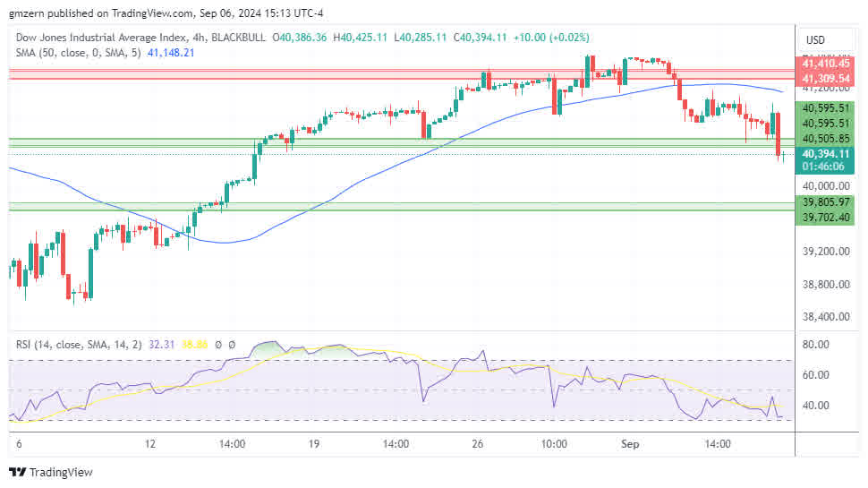
Task: Click the 12 date label on time axis
Action: 150,444
